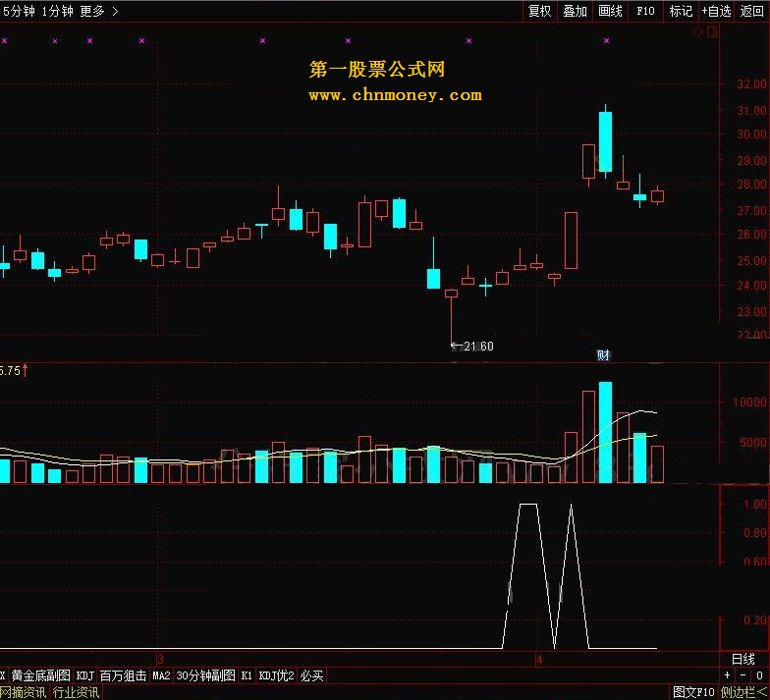This screenshot has height=700, width=770.
Task: Zoom out chart with the - button
Action: [x=742, y=675]
